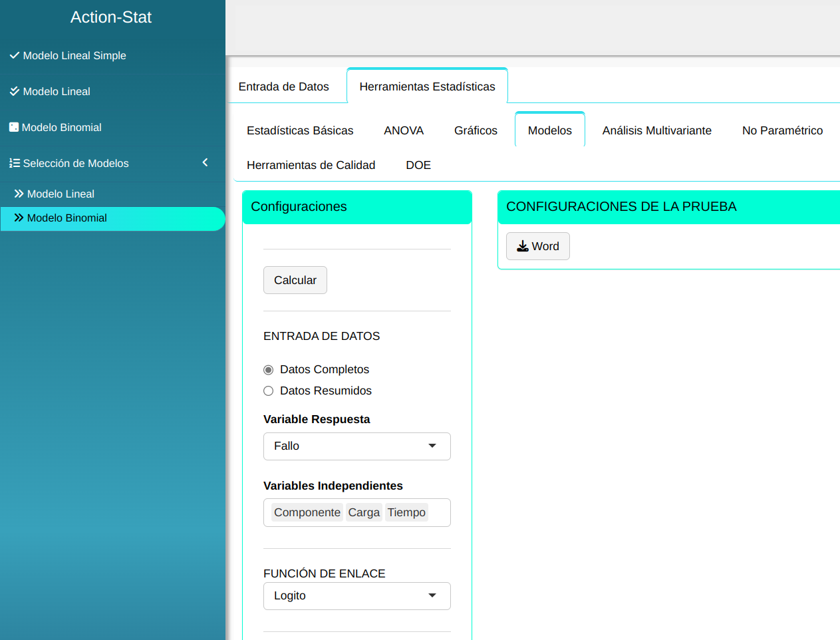Screen dimensions: 840x640
Task: Go to the Análisis Multivariante tab
Action: (656, 130)
